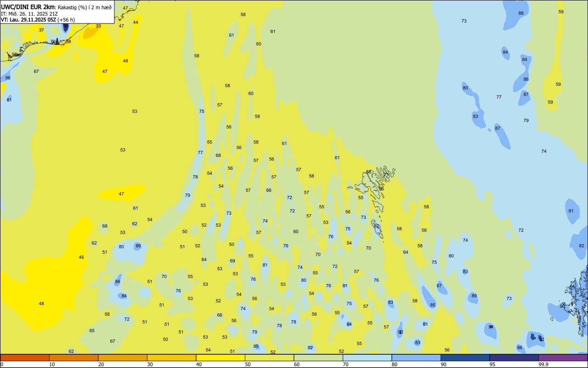588x368 pixels.
Task: Select the 70–80 % light blue legend swatch
Action: pos(367,357)
